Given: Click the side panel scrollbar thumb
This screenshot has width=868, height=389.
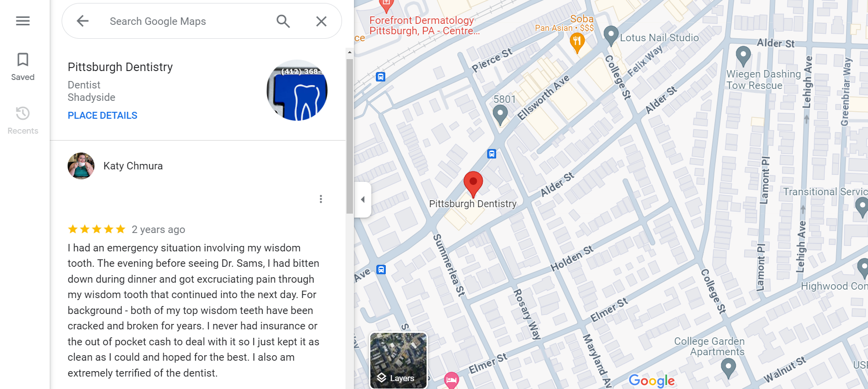Looking at the screenshot, I should click(x=349, y=137).
